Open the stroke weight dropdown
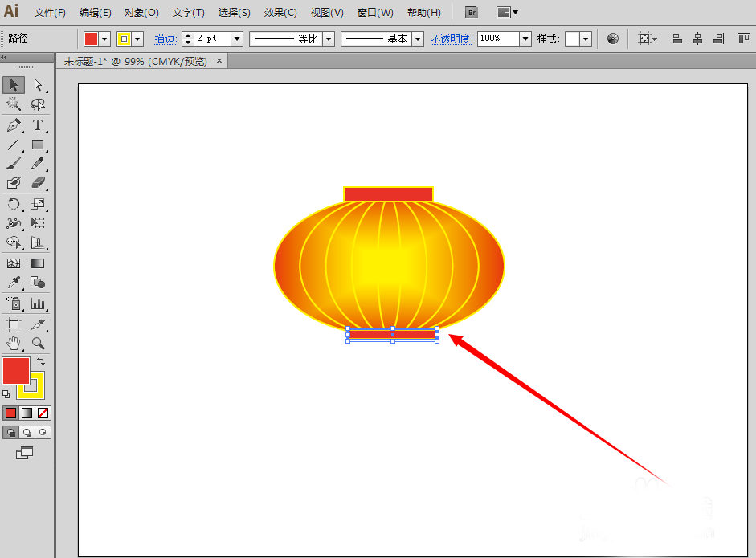 pos(237,39)
